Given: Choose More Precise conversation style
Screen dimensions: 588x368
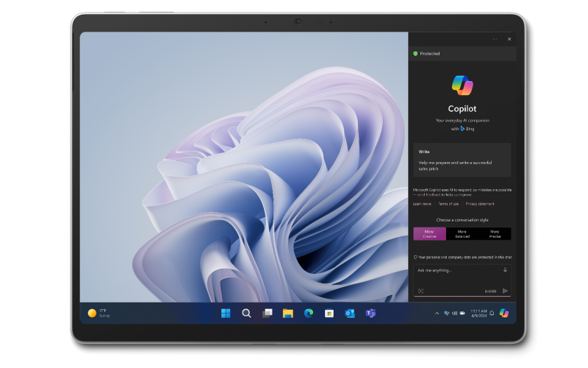Looking at the screenshot, I should [x=495, y=234].
